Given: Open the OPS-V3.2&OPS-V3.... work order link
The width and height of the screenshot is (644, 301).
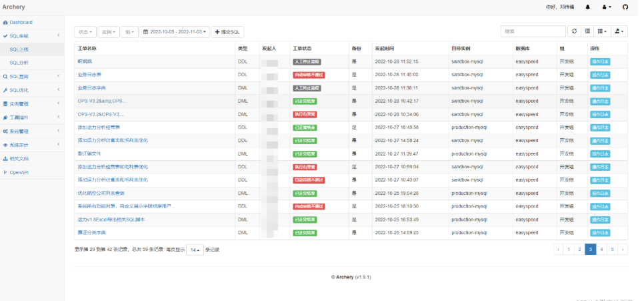Looking at the screenshot, I should (x=101, y=114).
